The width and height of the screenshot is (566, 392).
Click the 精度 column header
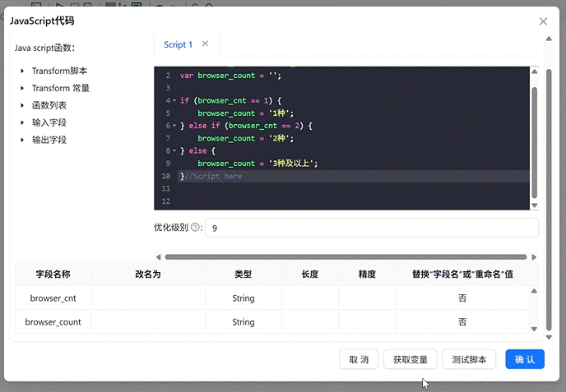point(367,274)
